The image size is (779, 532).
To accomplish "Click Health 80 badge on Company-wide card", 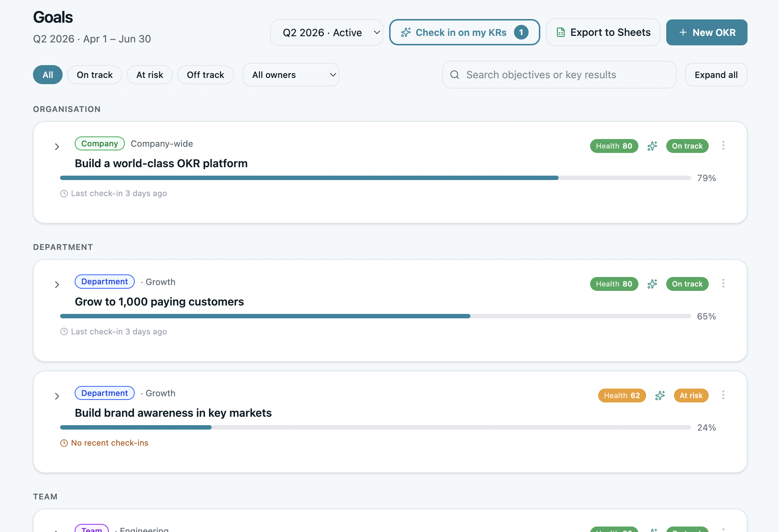I will [614, 146].
